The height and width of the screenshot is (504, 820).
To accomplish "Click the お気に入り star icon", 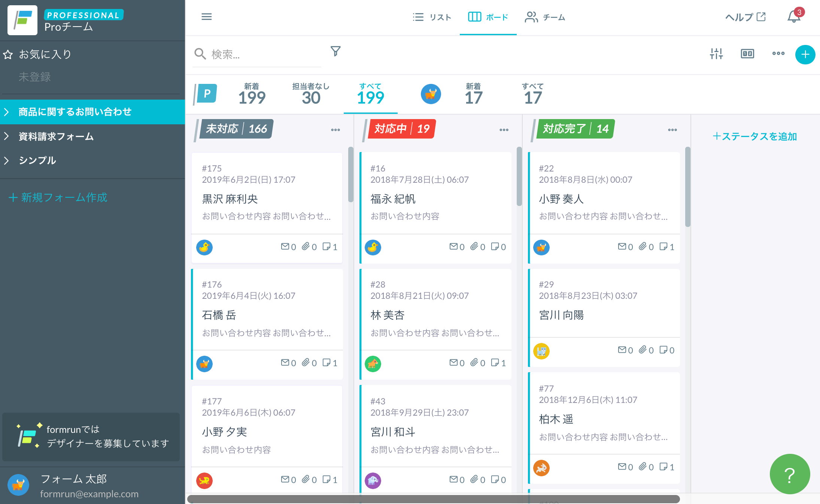I will [8, 55].
